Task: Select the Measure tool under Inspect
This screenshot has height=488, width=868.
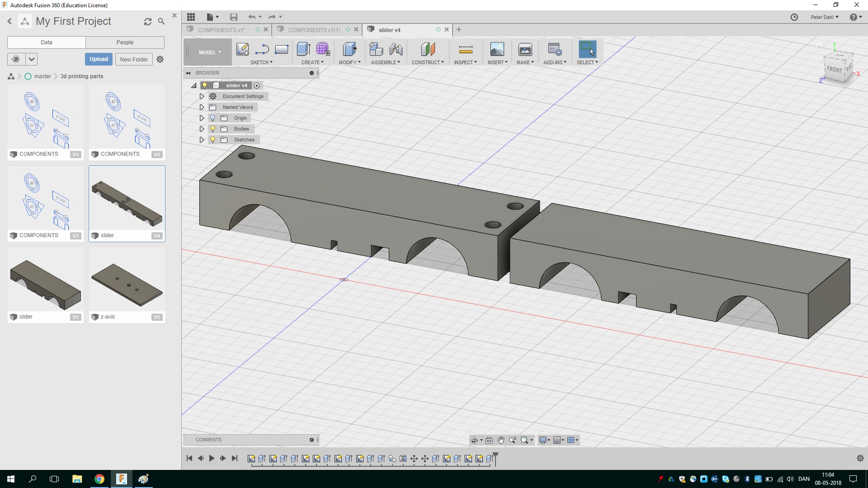Action: [465, 49]
